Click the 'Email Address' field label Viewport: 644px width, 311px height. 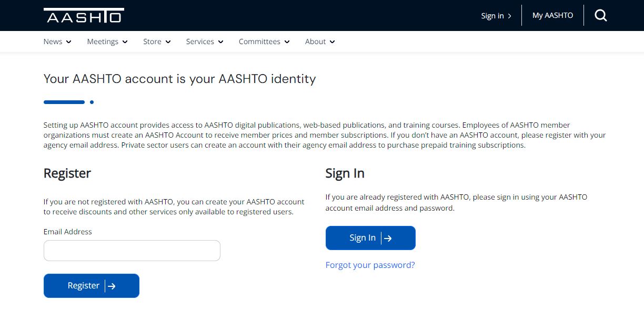click(68, 232)
